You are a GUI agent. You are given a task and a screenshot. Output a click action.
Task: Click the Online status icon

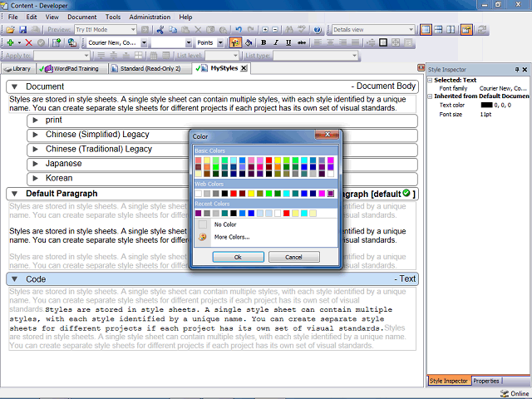[x=505, y=393]
